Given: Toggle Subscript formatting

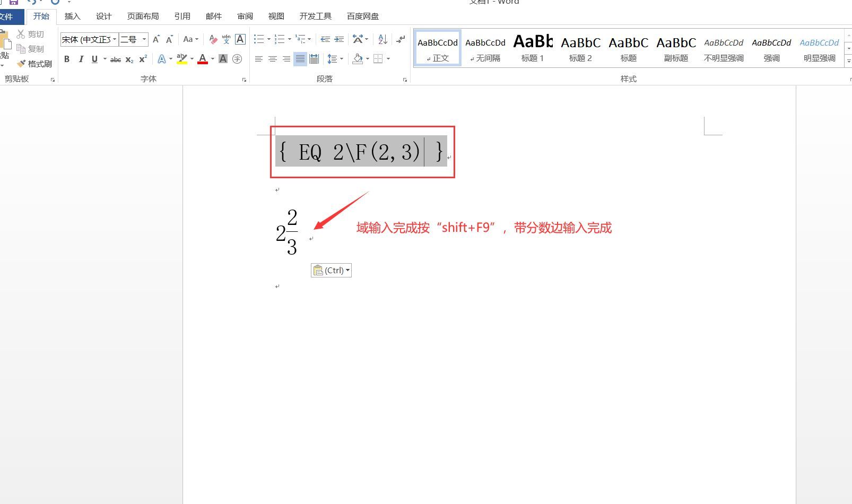Looking at the screenshot, I should coord(129,59).
